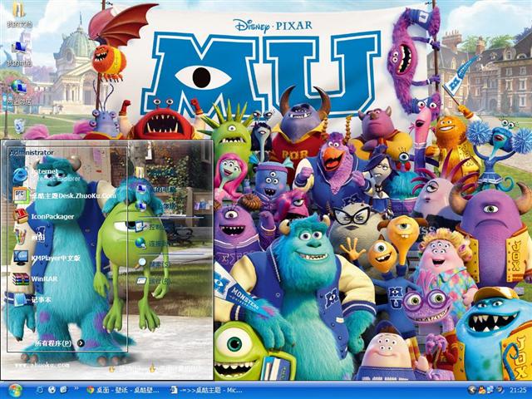The height and width of the screenshot is (399, 532).
Task: Open My Computer in start menu right column
Action: tap(155, 190)
